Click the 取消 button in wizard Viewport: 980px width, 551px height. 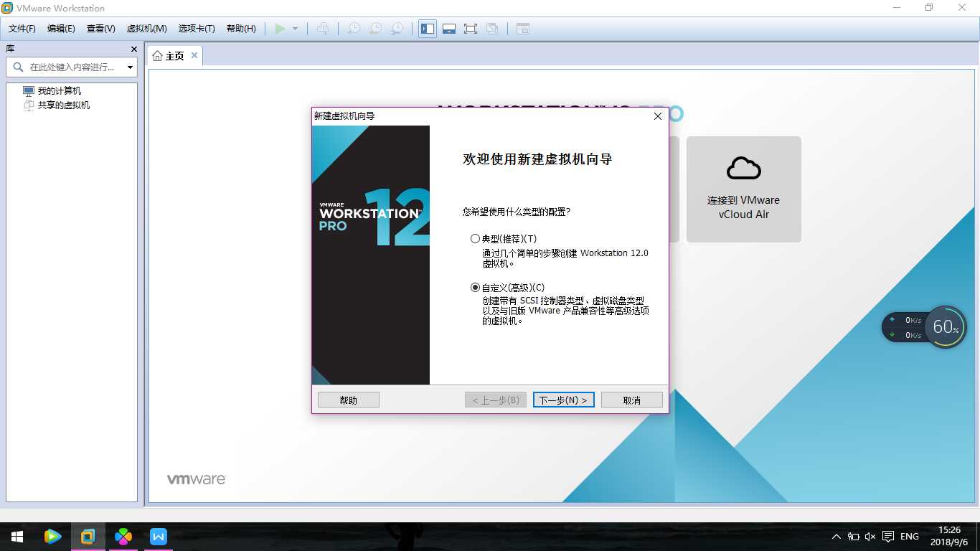[x=632, y=400]
